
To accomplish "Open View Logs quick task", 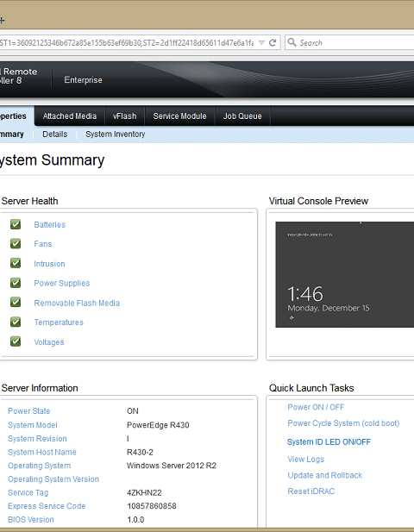I will 305,459.
